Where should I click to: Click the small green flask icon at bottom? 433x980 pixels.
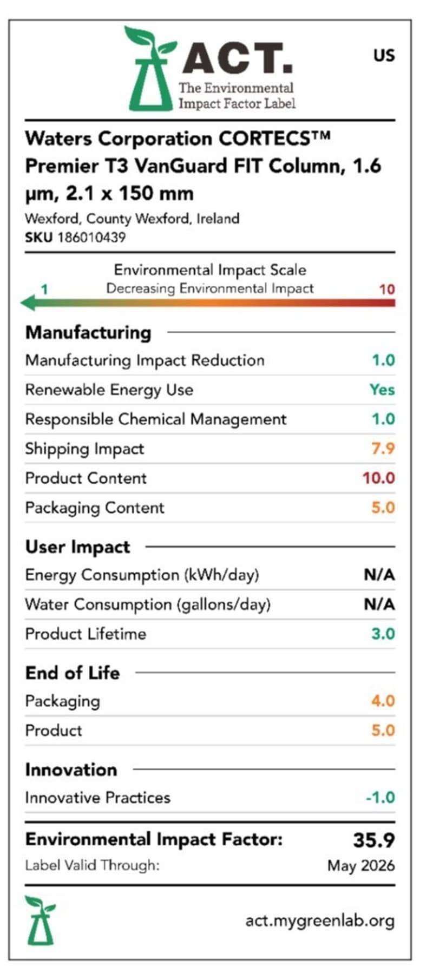(40, 920)
